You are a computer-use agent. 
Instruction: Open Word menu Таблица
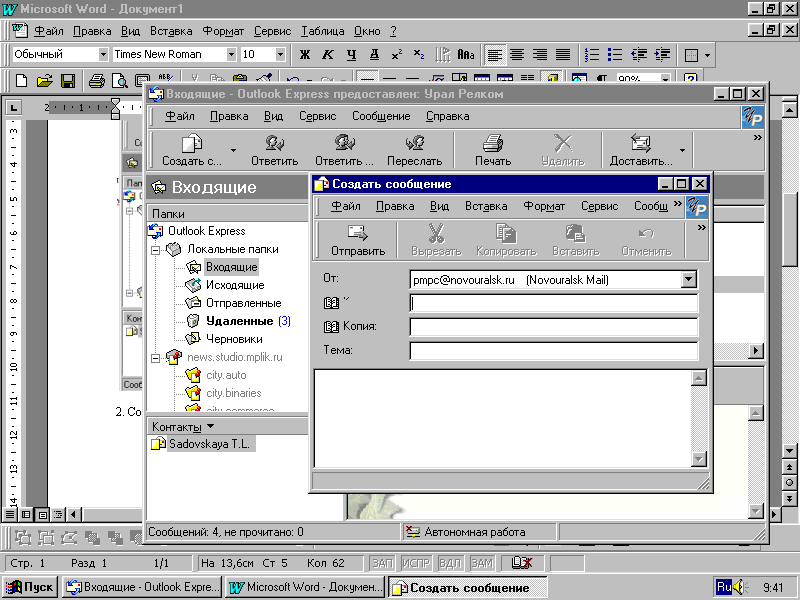pos(322,31)
